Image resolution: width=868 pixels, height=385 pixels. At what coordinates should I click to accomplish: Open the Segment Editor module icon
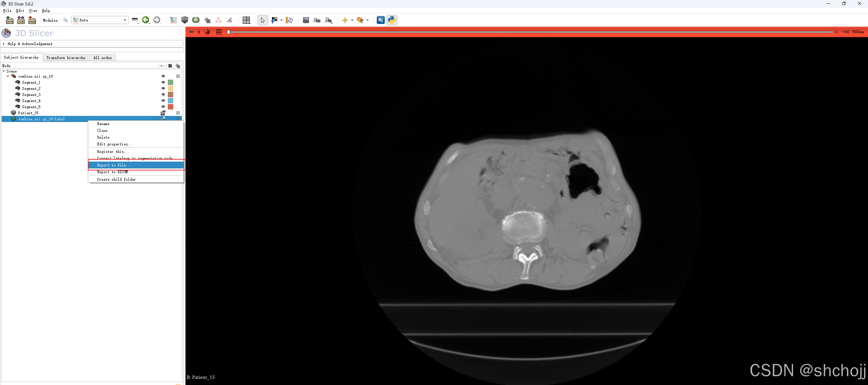tap(230, 20)
